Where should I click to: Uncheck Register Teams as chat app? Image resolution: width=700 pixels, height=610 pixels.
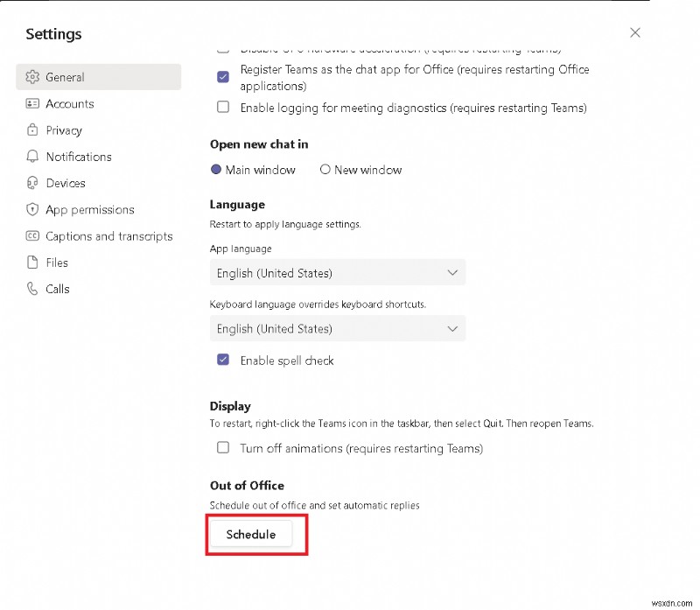pos(223,77)
